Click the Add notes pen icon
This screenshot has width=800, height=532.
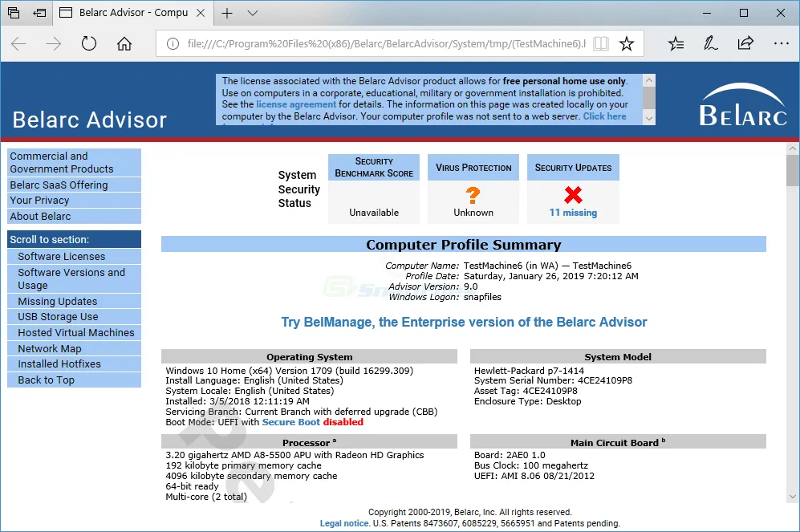[711, 44]
